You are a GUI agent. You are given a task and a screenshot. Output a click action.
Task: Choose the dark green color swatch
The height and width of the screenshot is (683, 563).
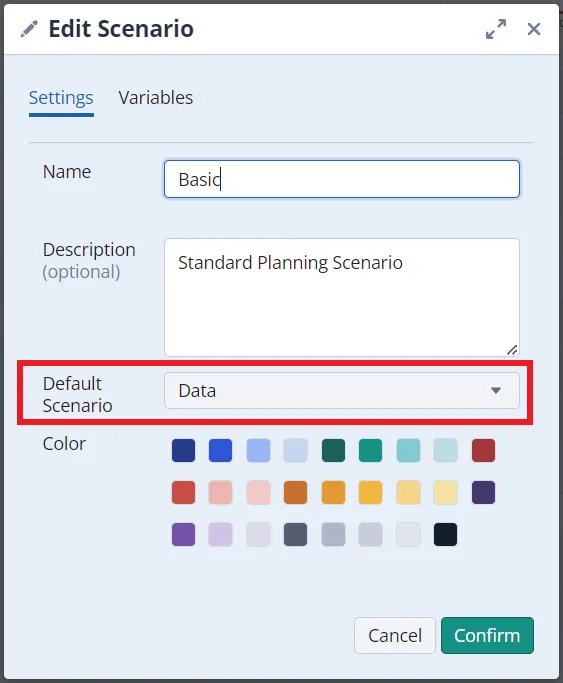coord(333,450)
